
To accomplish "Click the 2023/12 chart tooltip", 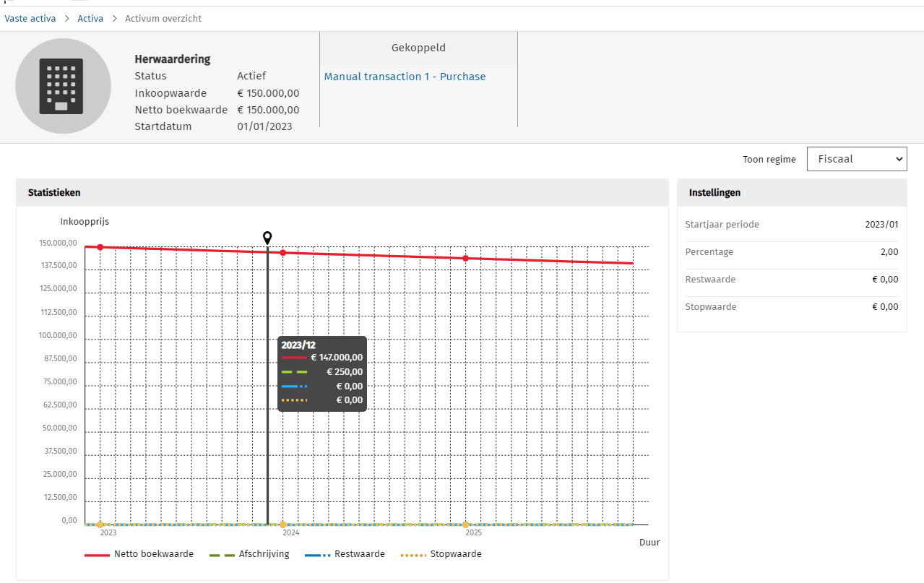I will 322,374.
